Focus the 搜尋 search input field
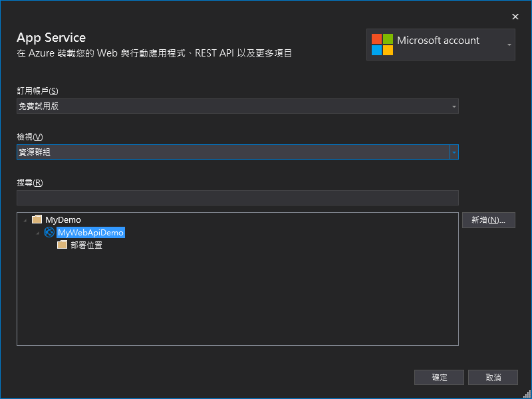 237,198
